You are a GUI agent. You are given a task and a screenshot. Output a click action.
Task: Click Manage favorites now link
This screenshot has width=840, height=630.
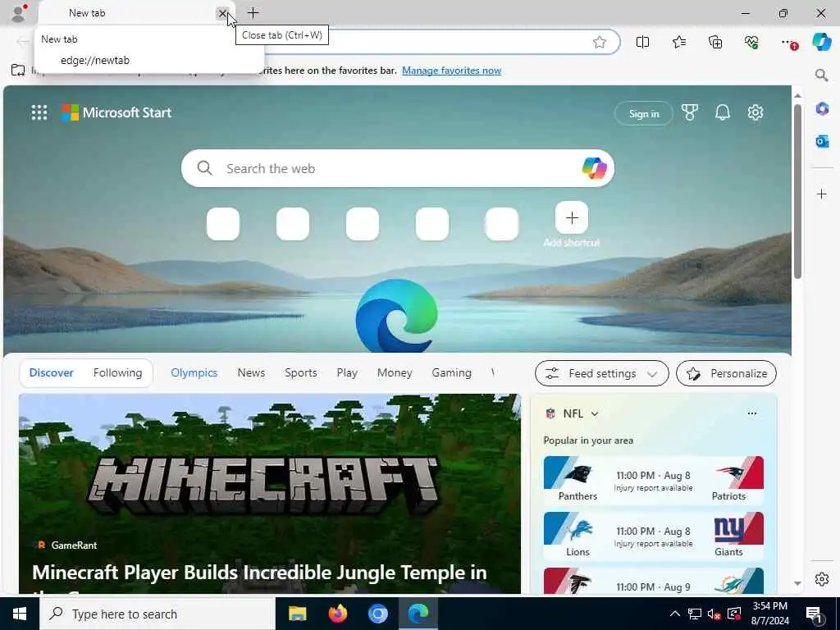452,71
